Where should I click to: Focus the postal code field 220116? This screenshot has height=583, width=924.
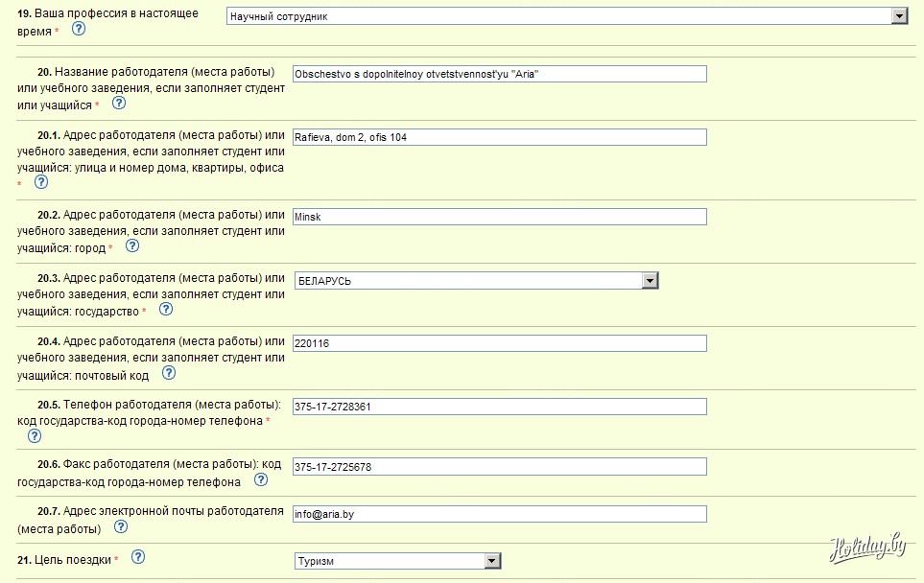[499, 343]
